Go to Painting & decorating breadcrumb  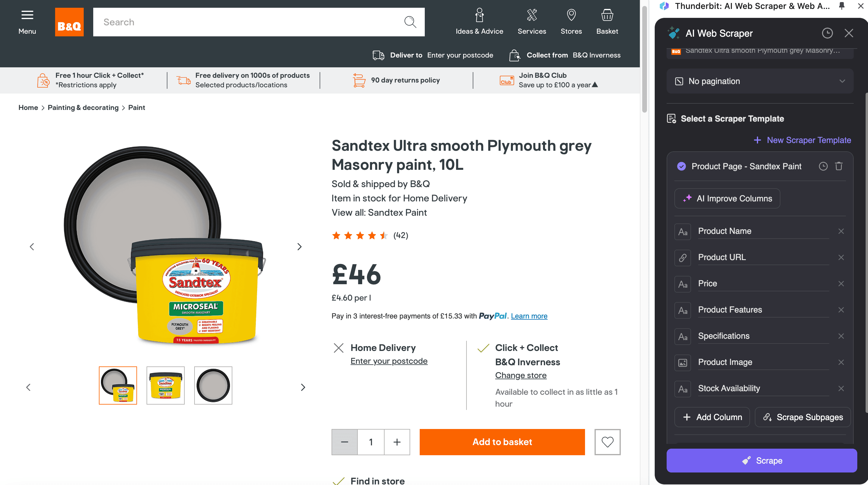point(83,108)
